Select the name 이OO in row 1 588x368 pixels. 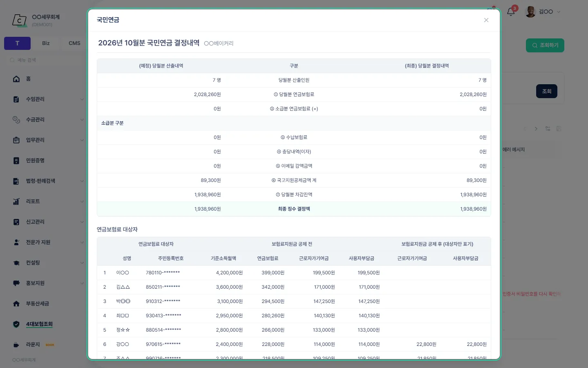(x=122, y=273)
